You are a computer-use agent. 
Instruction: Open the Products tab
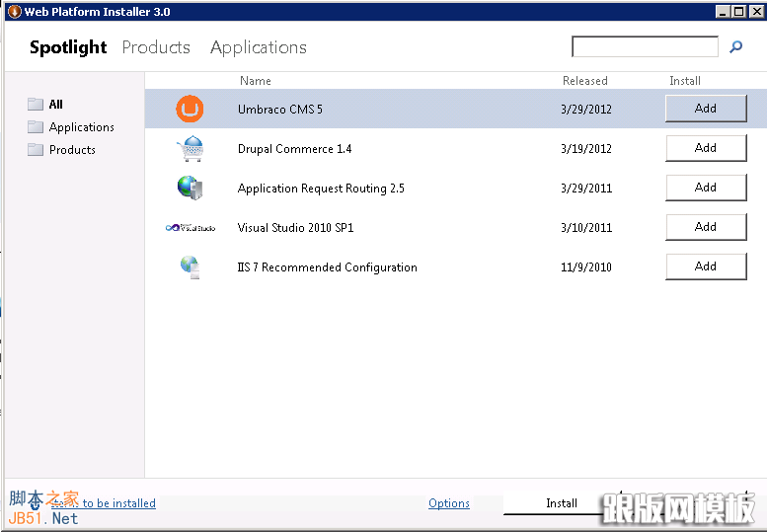pos(156,47)
